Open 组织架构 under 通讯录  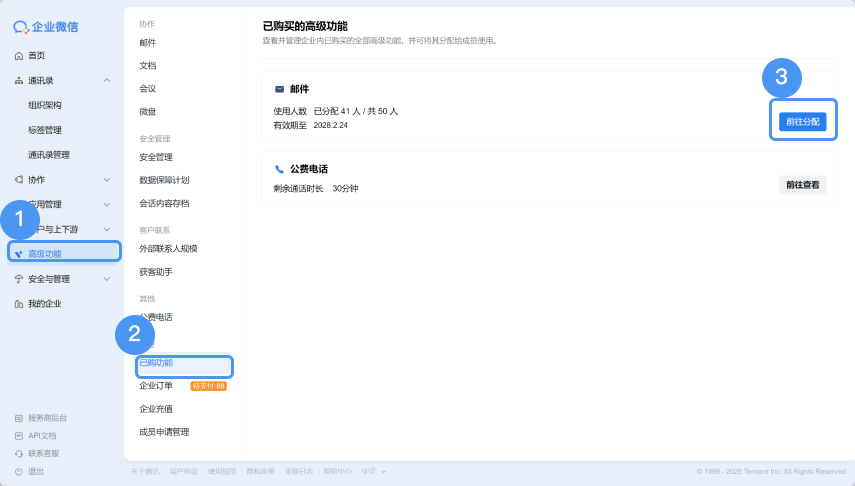[x=45, y=105]
